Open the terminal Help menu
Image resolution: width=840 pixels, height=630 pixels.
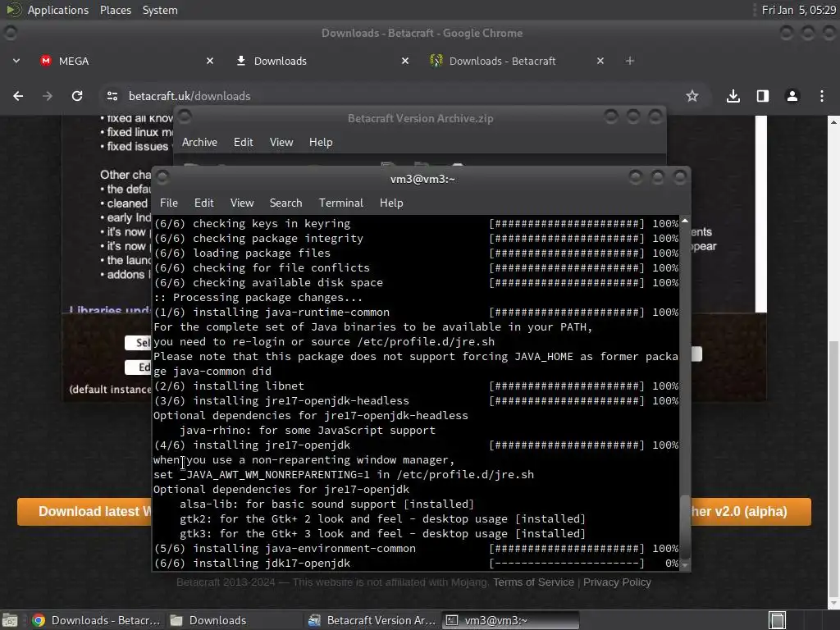[x=391, y=203]
